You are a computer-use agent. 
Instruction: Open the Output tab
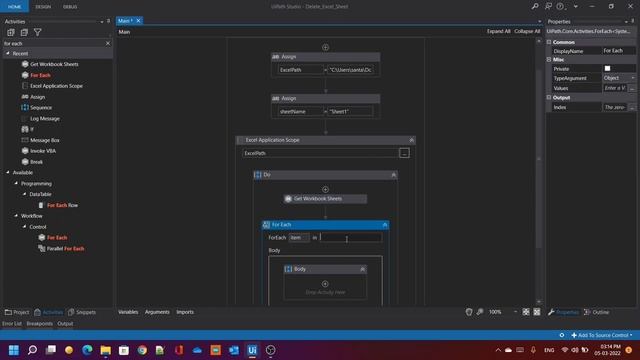[65, 324]
